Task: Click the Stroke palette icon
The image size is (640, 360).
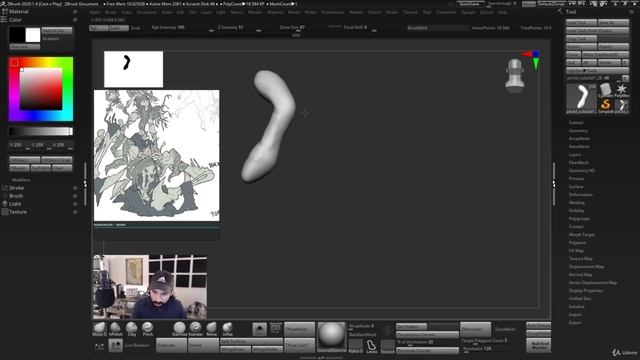Action: pyautogui.click(x=4, y=188)
